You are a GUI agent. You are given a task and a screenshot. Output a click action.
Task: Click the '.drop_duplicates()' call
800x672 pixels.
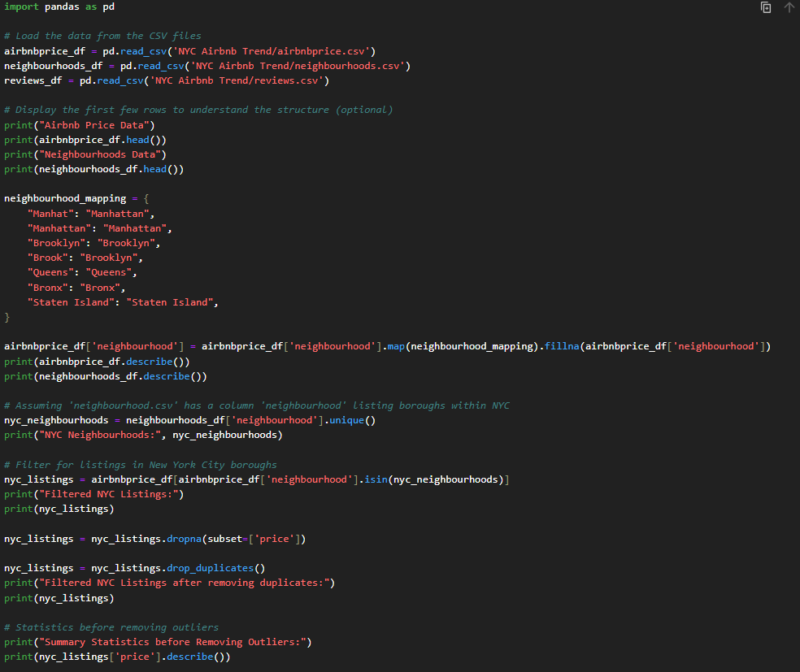click(213, 568)
